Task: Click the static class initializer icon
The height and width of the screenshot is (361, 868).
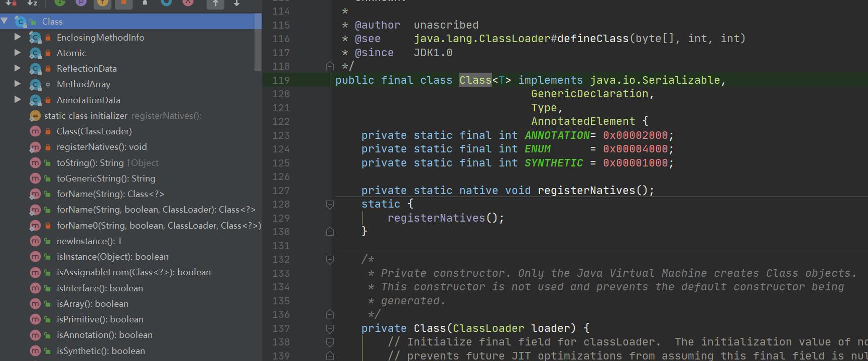Action: [x=35, y=116]
